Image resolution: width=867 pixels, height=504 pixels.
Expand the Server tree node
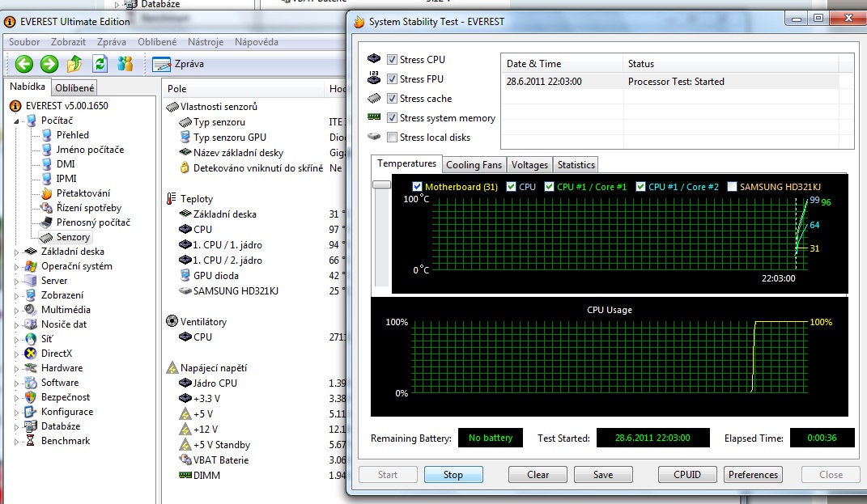point(16,282)
